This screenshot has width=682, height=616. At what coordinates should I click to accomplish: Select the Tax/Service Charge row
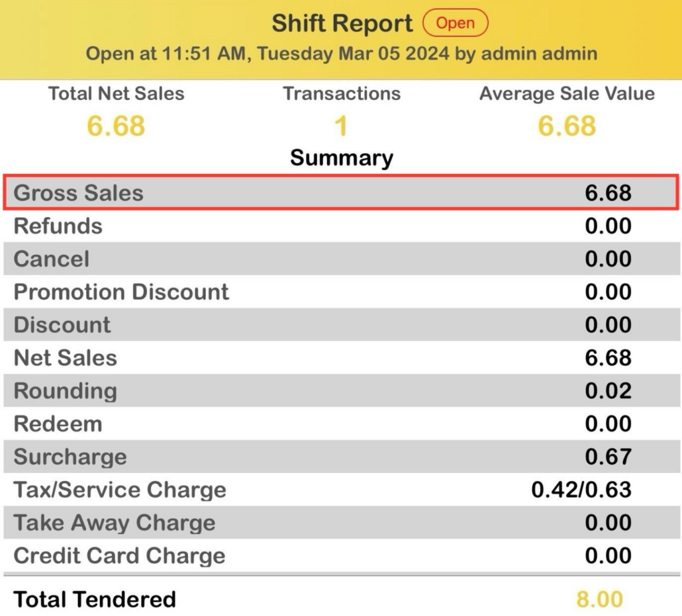341,490
